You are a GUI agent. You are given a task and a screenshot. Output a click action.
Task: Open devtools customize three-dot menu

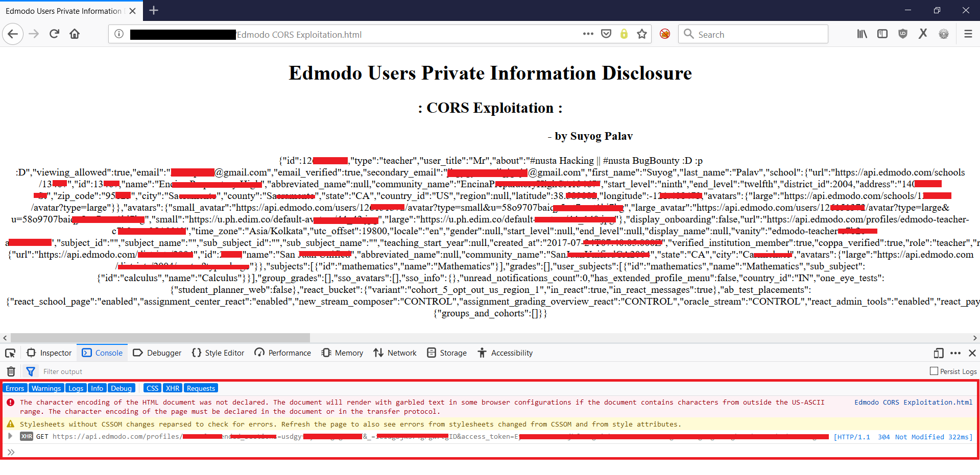[955, 353]
